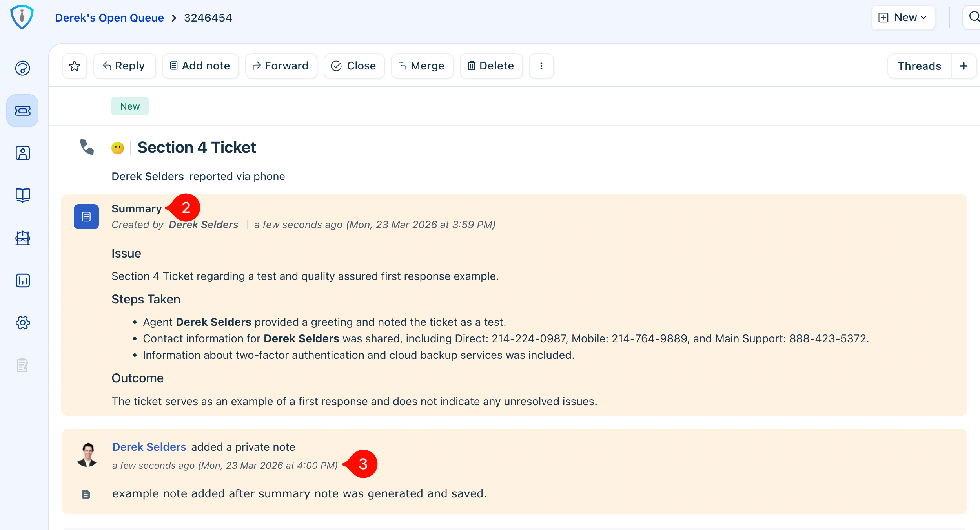Open Derek Selders profile link in private note
Screen dimensions: 980x530
click(149, 447)
